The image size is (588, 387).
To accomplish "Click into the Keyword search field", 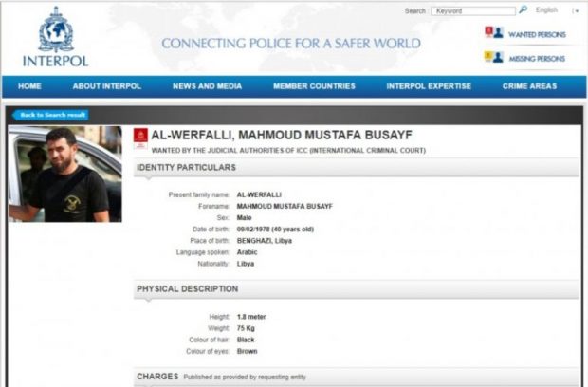I will click(x=473, y=10).
